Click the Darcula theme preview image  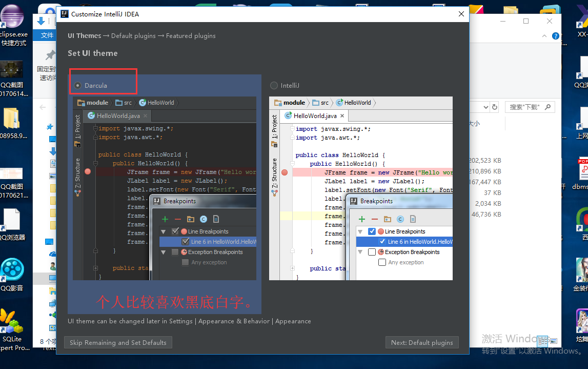click(165, 188)
